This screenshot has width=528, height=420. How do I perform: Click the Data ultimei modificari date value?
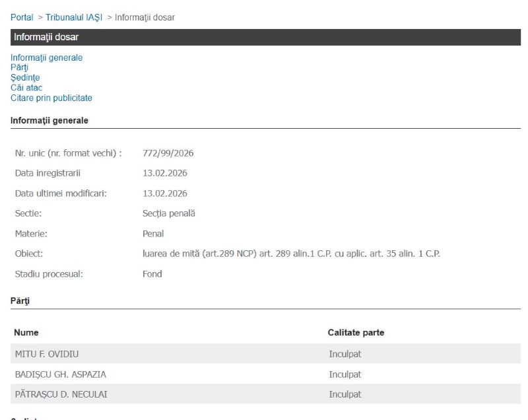click(x=164, y=193)
